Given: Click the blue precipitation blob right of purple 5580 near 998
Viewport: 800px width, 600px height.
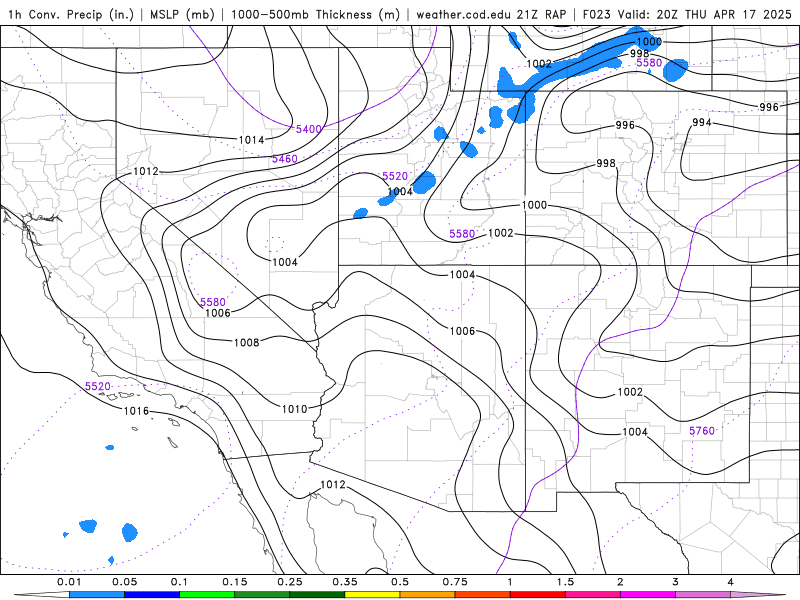Looking at the screenshot, I should tap(675, 70).
